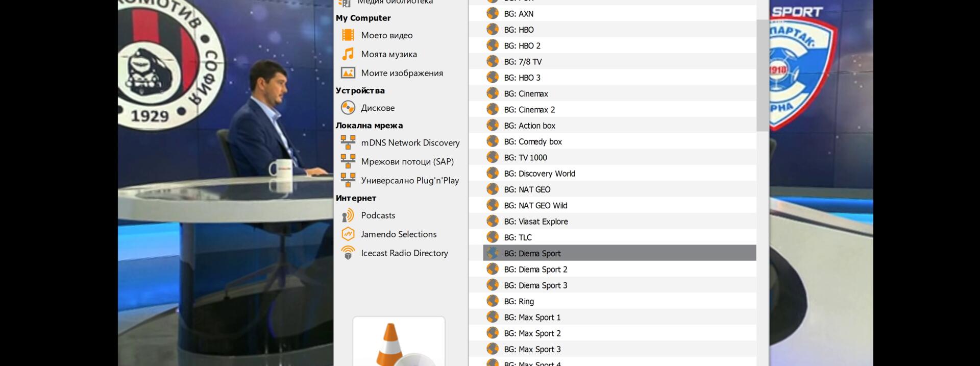This screenshot has width=980, height=366.
Task: Click the globe icon next to BG: HBO
Action: tap(493, 30)
